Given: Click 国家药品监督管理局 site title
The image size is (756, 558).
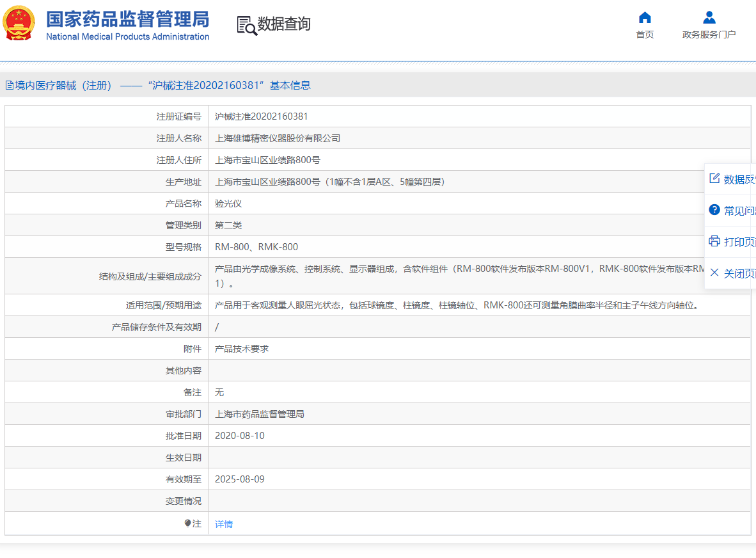Looking at the screenshot, I should (x=128, y=19).
